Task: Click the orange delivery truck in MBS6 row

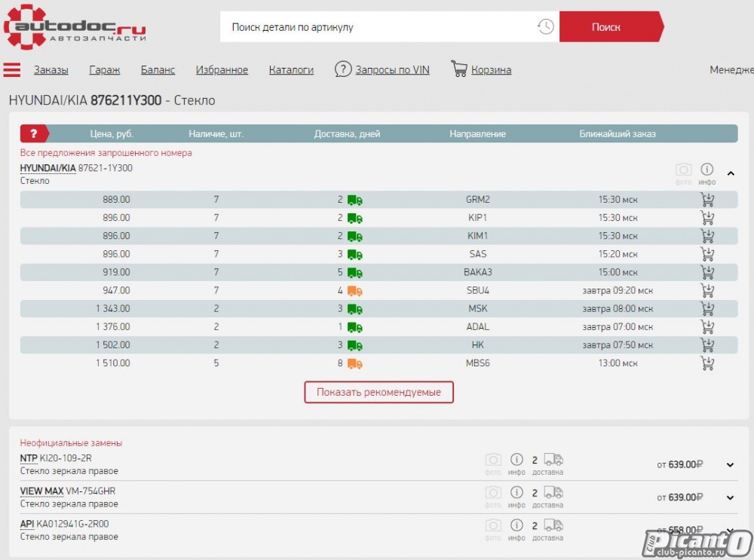Action: tap(355, 363)
